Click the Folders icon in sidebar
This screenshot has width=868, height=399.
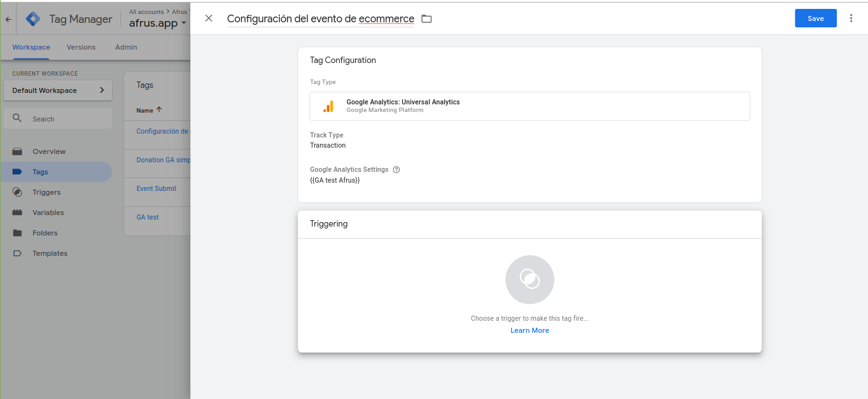tap(17, 233)
